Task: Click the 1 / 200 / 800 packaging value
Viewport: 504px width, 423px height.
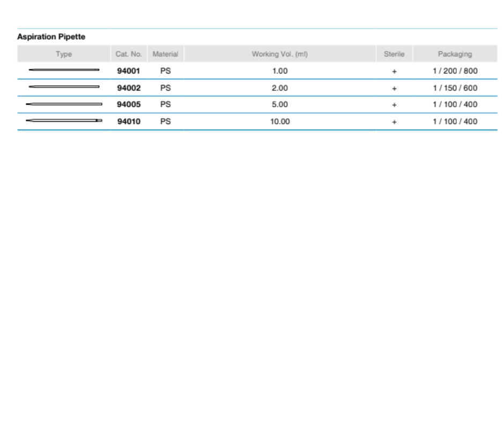Action: pos(455,71)
